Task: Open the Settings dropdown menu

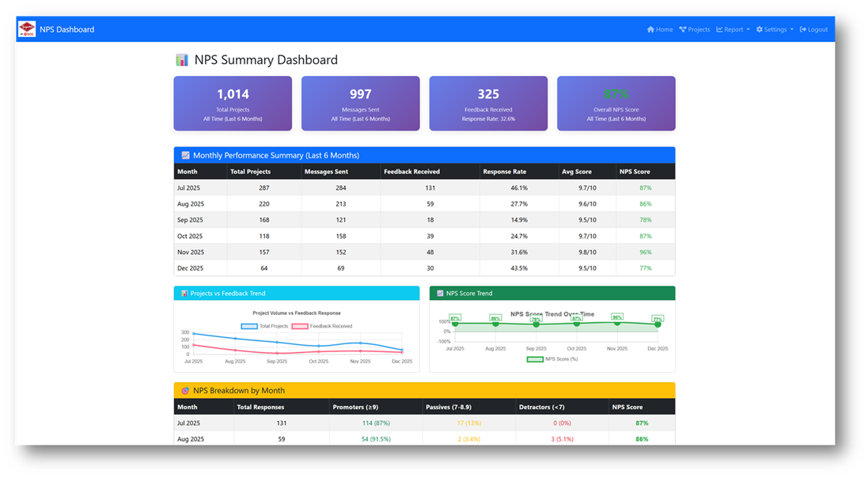Action: (775, 29)
